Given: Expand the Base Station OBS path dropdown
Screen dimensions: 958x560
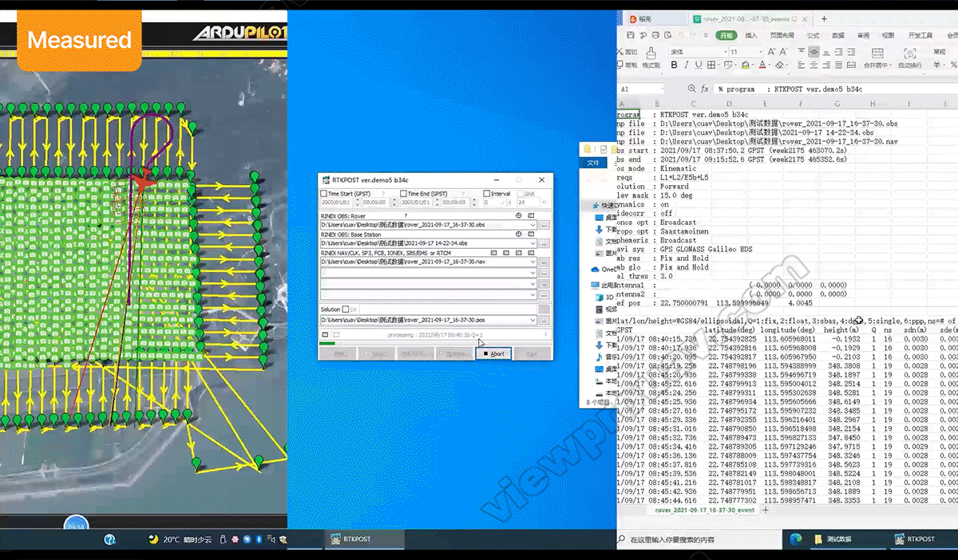Looking at the screenshot, I should [x=532, y=243].
